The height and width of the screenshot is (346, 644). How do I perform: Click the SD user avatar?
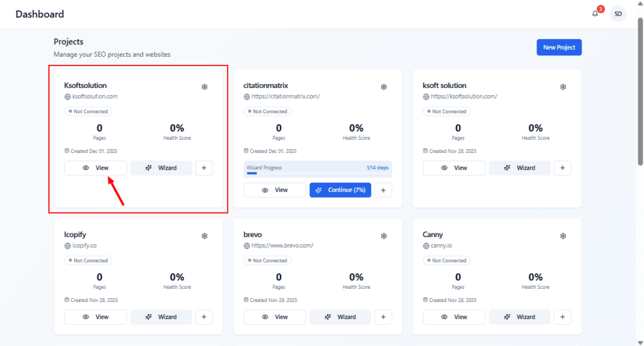(x=618, y=14)
